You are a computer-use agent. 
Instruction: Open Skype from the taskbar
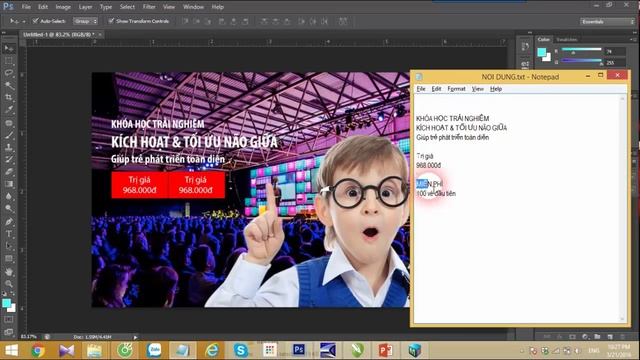coord(240,350)
